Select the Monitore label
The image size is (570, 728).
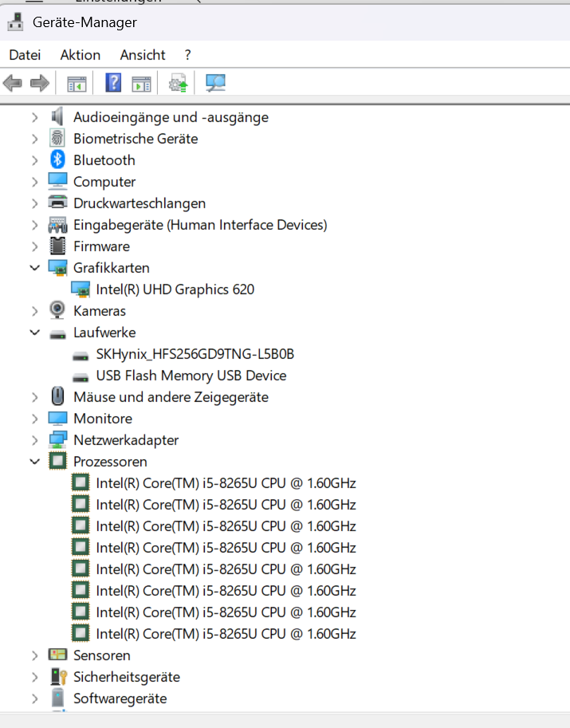(x=103, y=419)
